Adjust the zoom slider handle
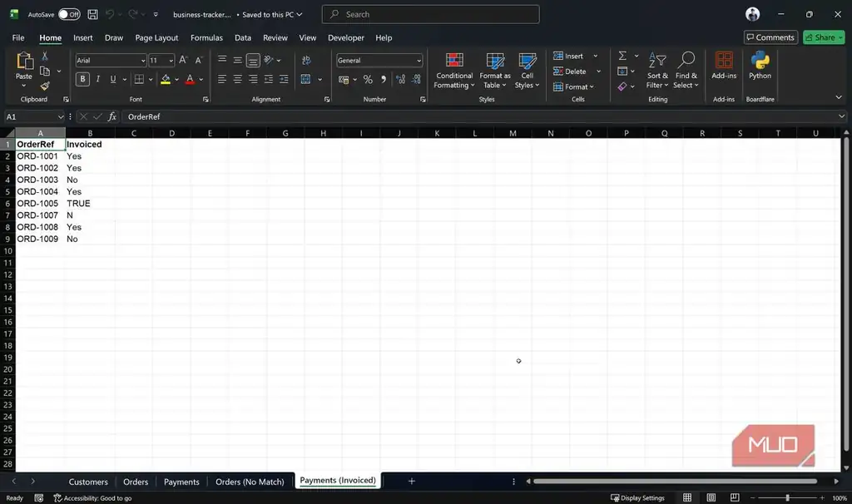 point(787,497)
